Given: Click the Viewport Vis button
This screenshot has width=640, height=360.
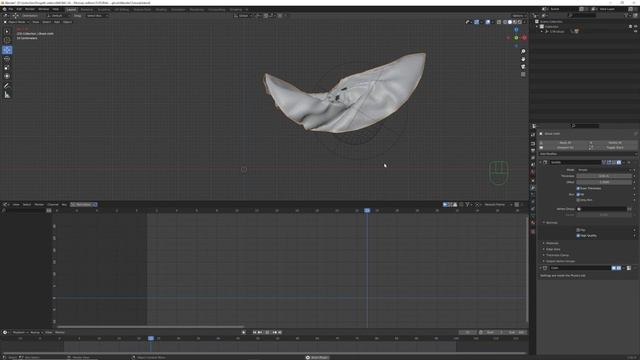Looking at the screenshot, I should 564,147.
